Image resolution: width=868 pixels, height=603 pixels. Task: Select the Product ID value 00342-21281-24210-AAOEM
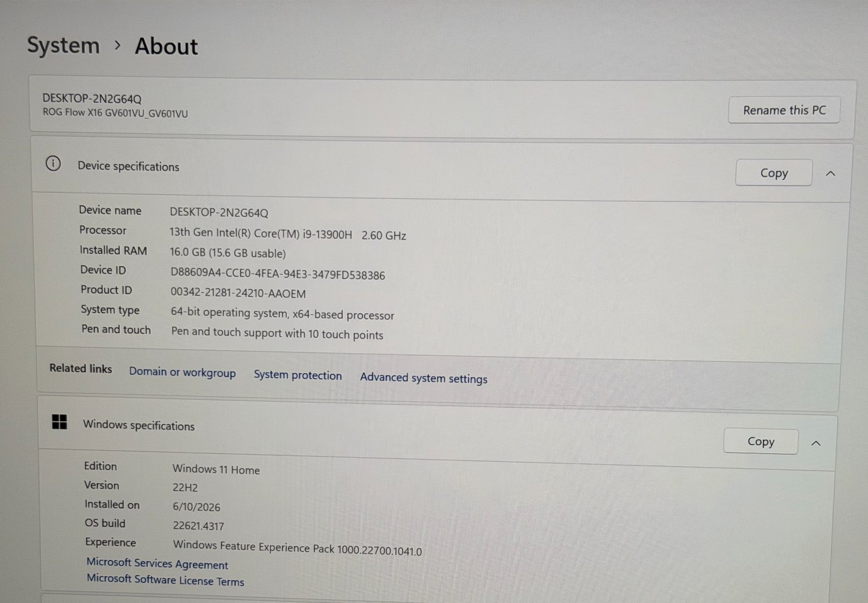(238, 293)
